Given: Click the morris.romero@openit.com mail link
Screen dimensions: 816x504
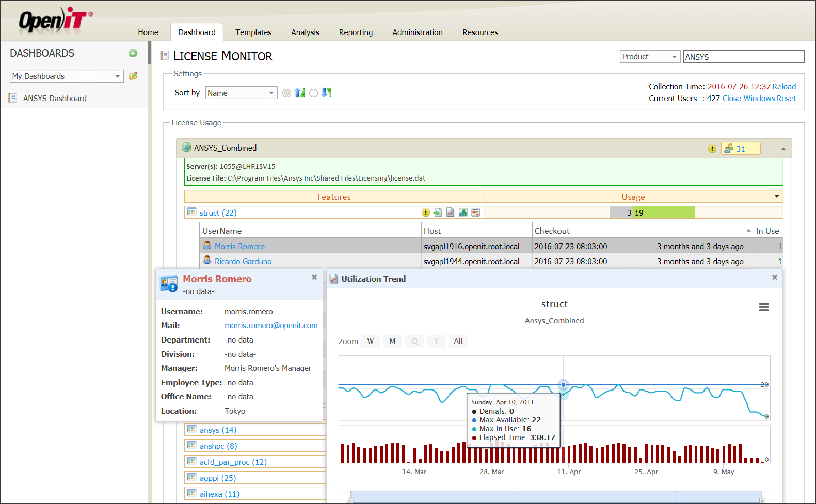Looking at the screenshot, I should [271, 326].
